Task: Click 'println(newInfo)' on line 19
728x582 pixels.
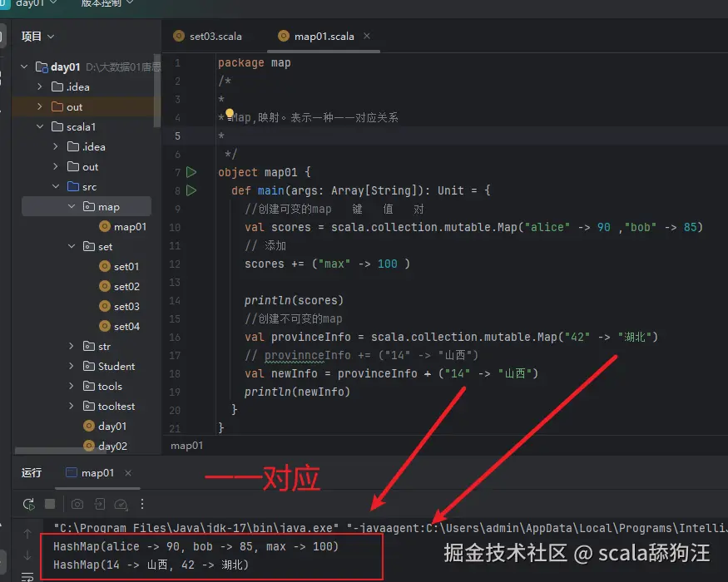Action: click(297, 392)
